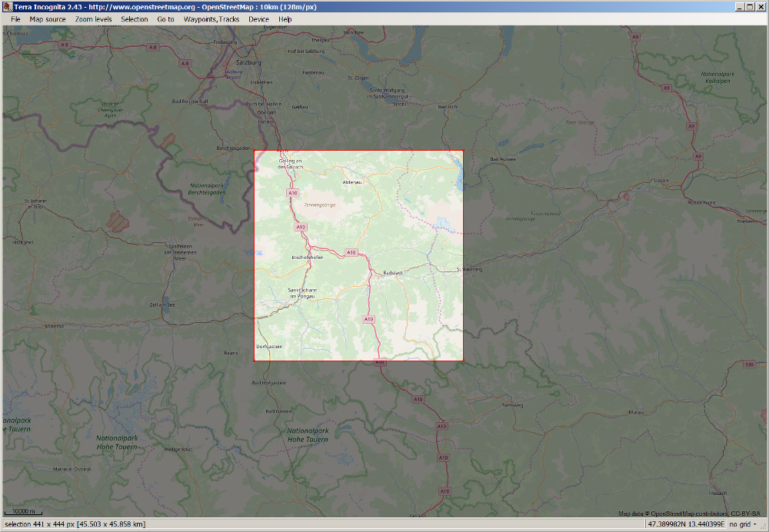Click the Salzburg city label on map
The height and width of the screenshot is (532, 769).
click(x=250, y=62)
